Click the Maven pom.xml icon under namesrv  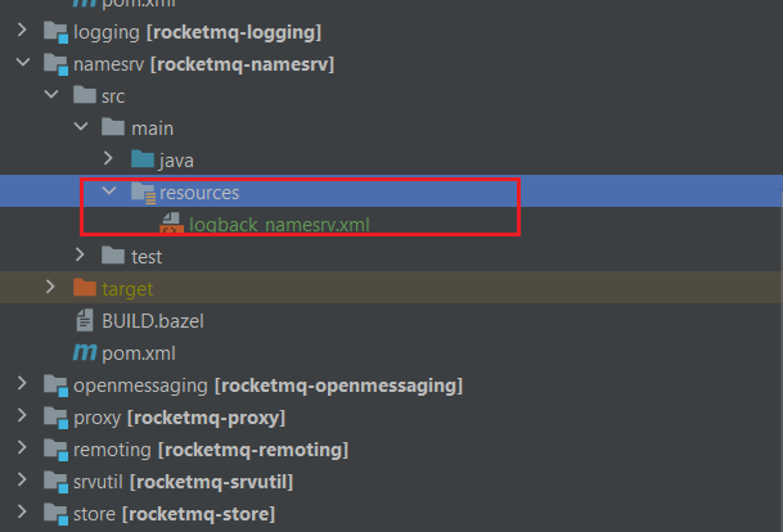85,352
